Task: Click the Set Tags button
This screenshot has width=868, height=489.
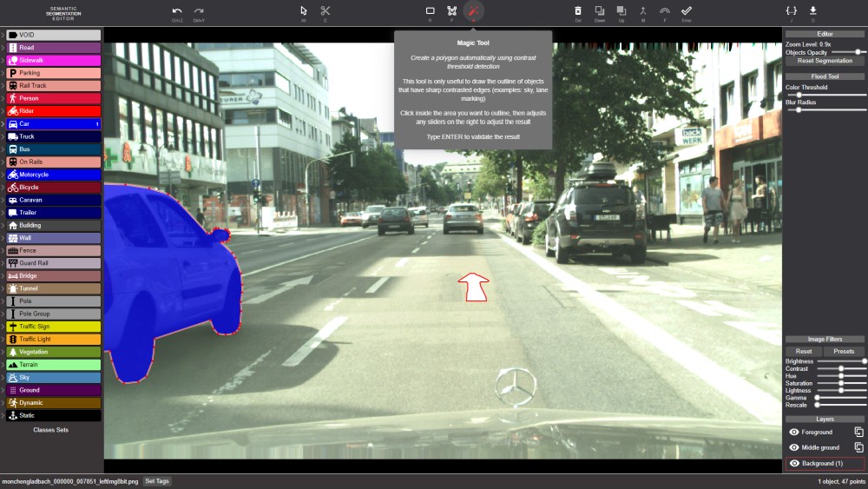Action: (x=157, y=481)
